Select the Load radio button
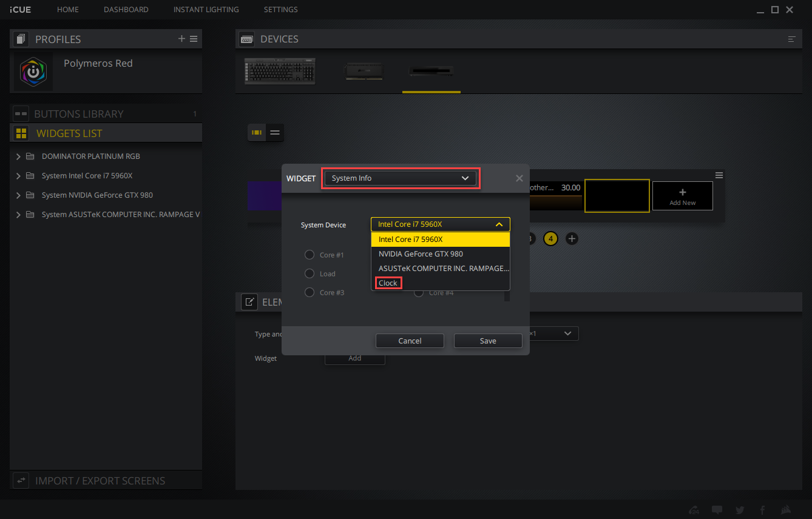This screenshot has height=519, width=812. pyautogui.click(x=310, y=273)
